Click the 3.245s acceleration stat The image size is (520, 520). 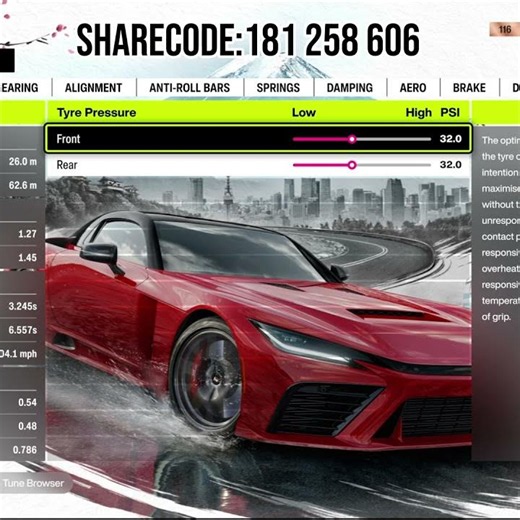click(23, 306)
